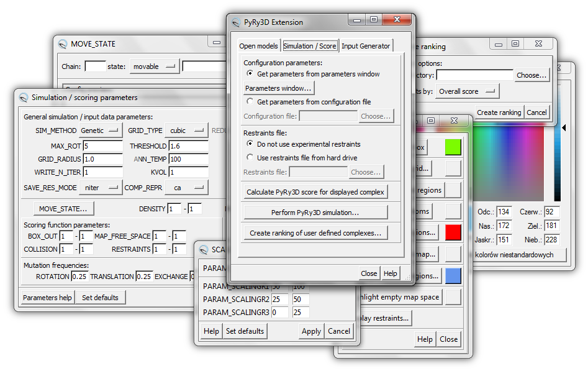588x371 pixels.
Task: Switch to the Open models tab
Action: click(258, 46)
